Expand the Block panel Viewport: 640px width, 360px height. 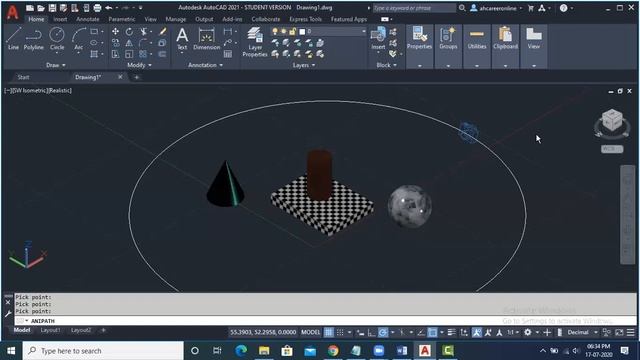click(x=386, y=65)
